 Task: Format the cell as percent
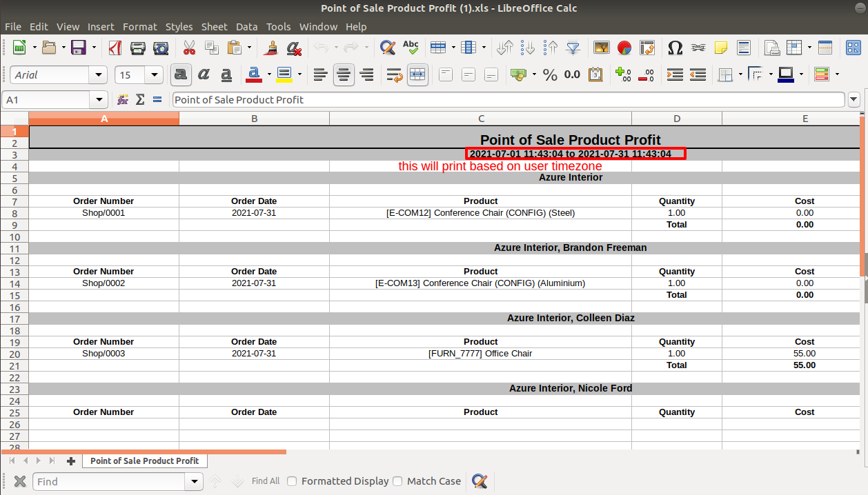coord(550,74)
